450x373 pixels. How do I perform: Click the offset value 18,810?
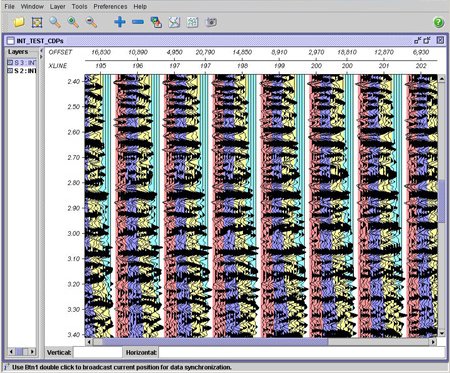[347, 52]
